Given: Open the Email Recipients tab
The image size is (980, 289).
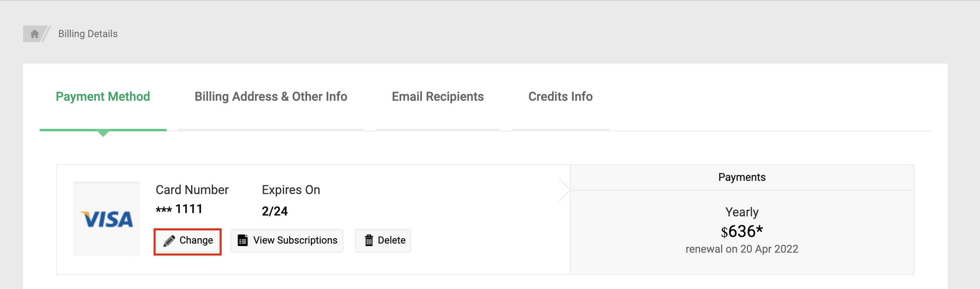Looking at the screenshot, I should pyautogui.click(x=438, y=97).
